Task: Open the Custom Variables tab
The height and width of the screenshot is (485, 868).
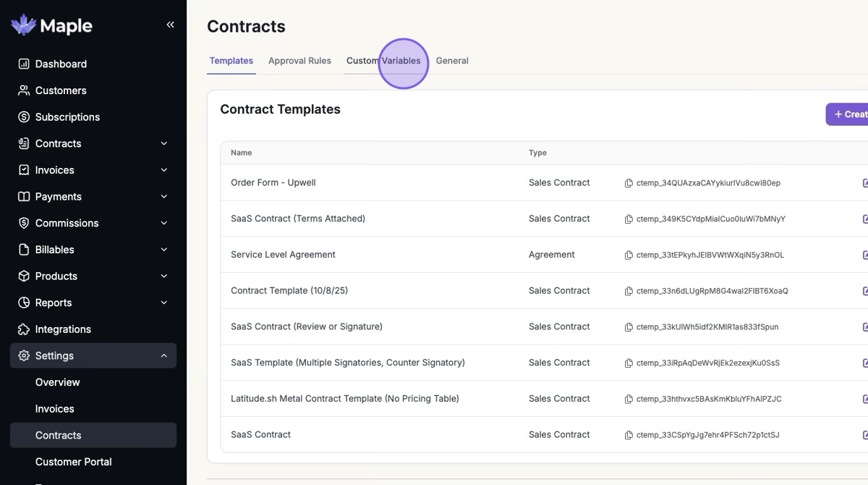Action: click(383, 61)
